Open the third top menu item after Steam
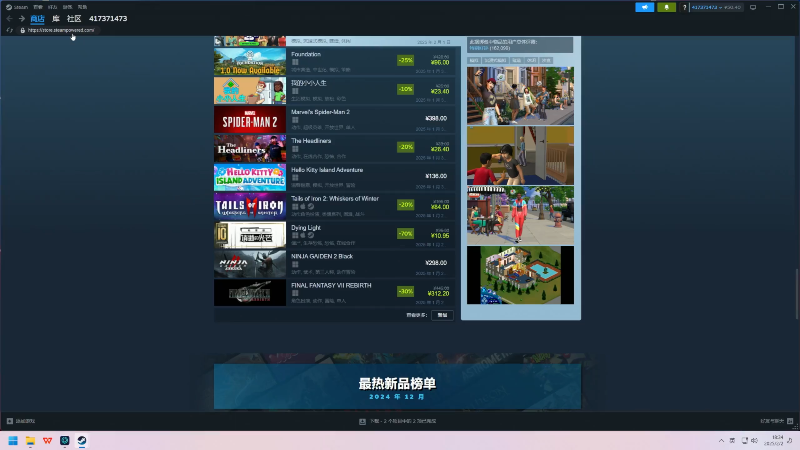The image size is (800, 450). click(x=53, y=7)
